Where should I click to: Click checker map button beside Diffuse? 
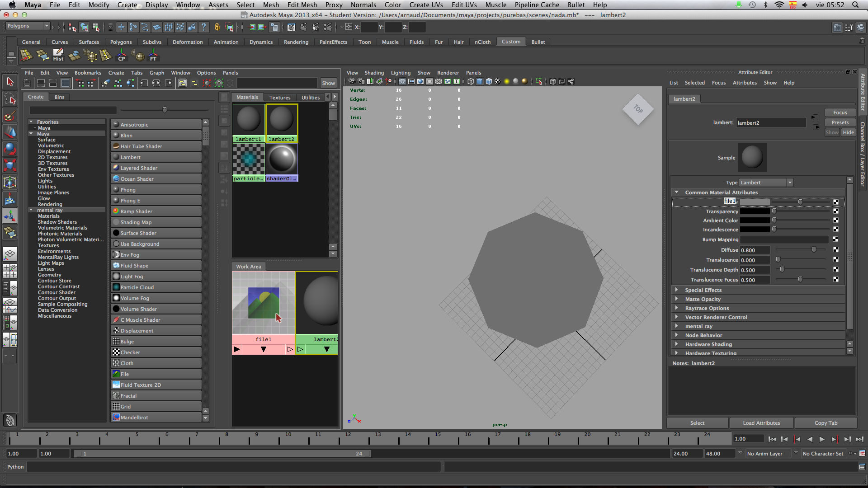click(x=835, y=250)
